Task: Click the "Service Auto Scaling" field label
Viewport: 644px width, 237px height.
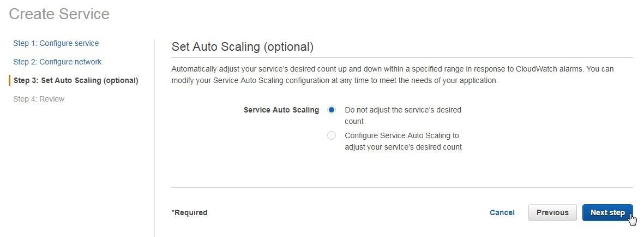Action: click(281, 110)
